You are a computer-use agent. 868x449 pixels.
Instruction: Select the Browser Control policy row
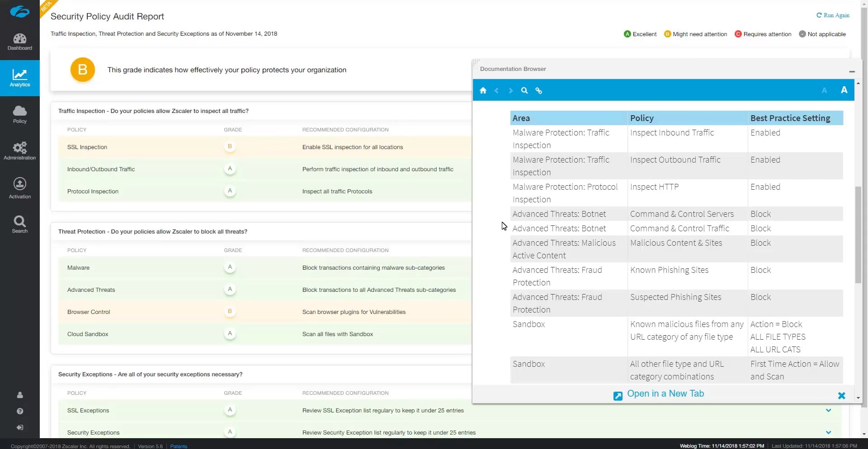(265, 312)
